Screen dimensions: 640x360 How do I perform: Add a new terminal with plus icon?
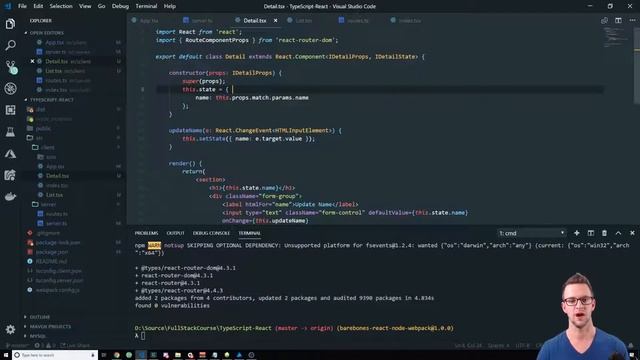pyautogui.click(x=576, y=233)
